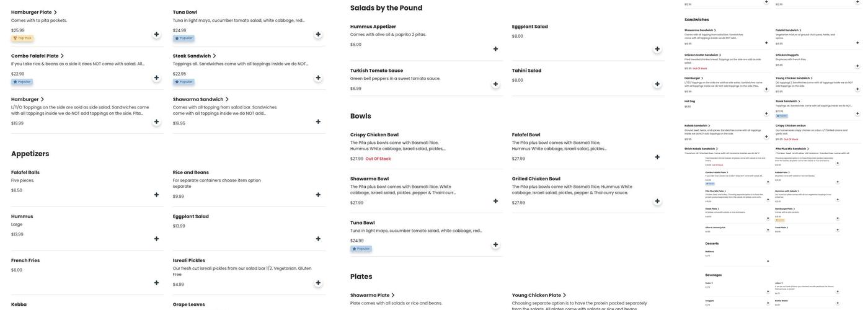The width and height of the screenshot is (868, 310).
Task: Click the plus icon for French Fries
Action: point(156,283)
